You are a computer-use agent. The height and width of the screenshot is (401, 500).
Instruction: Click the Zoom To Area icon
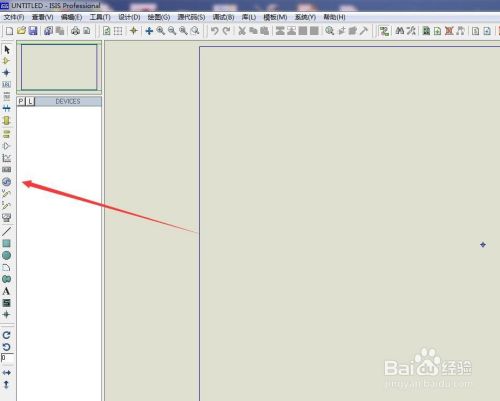(x=195, y=31)
